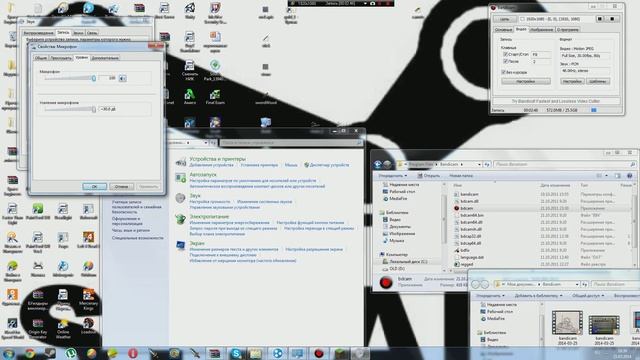Click Новая папка in Explorer toolbar

click(x=461, y=176)
